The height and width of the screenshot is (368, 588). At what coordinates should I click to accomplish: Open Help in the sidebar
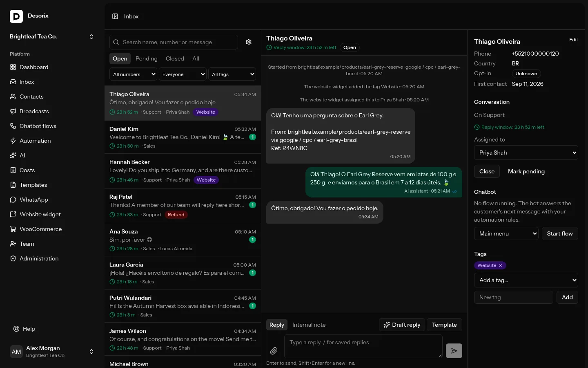pos(52,329)
